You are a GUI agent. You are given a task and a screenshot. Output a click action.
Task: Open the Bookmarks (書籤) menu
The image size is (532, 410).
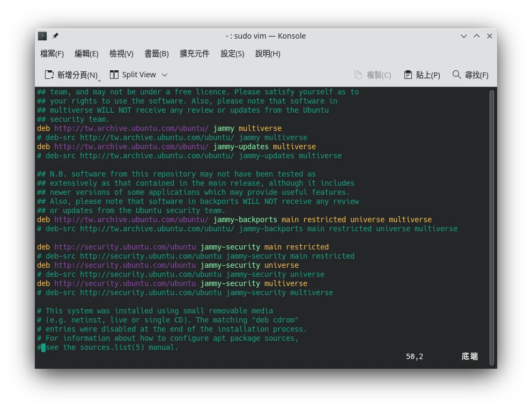tap(157, 54)
